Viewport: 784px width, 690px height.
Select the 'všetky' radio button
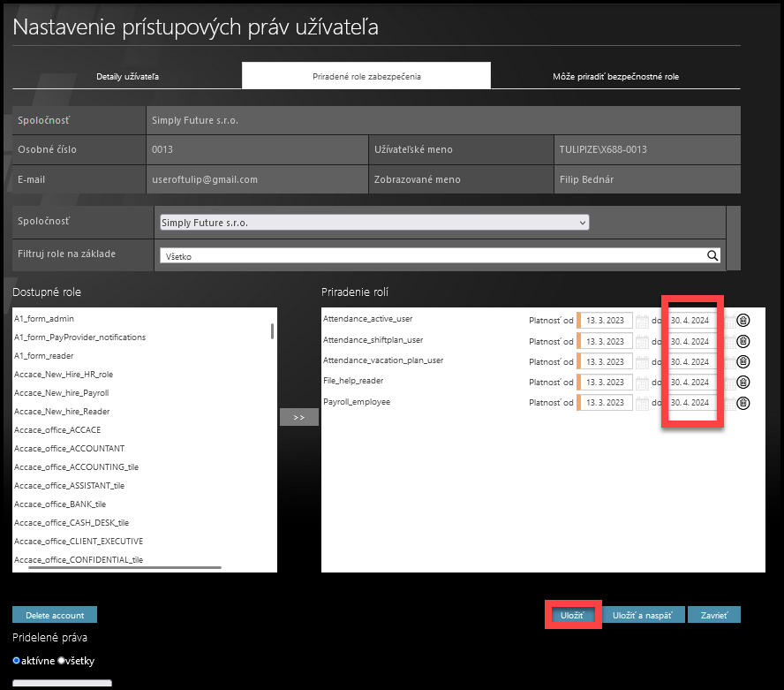[62, 661]
